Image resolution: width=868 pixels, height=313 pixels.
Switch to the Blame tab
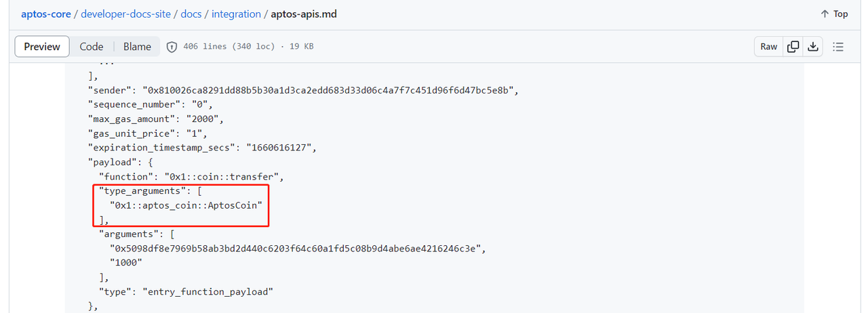pos(137,47)
